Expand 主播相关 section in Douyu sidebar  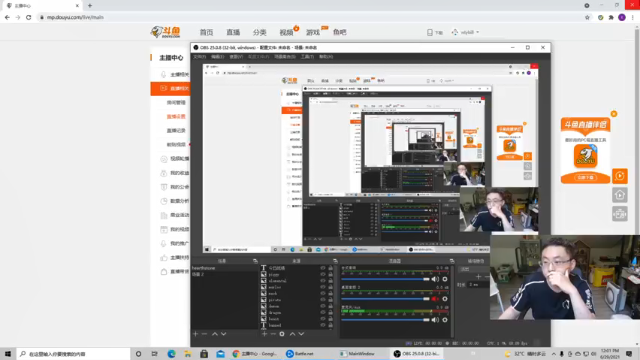(175, 74)
